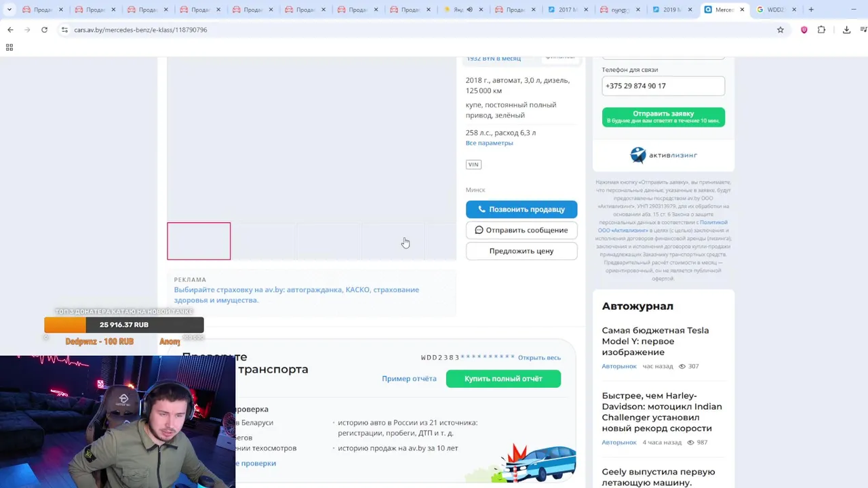
Task: Click green Отправить заявку button
Action: click(663, 117)
